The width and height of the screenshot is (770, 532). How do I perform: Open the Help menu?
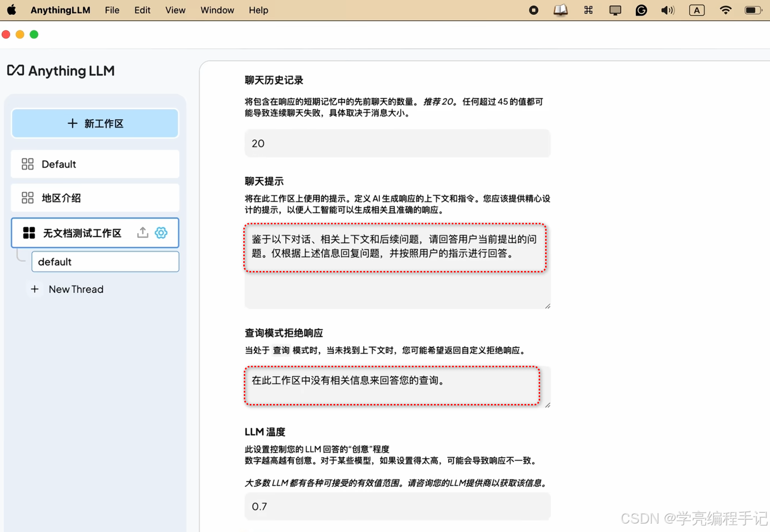click(x=258, y=10)
